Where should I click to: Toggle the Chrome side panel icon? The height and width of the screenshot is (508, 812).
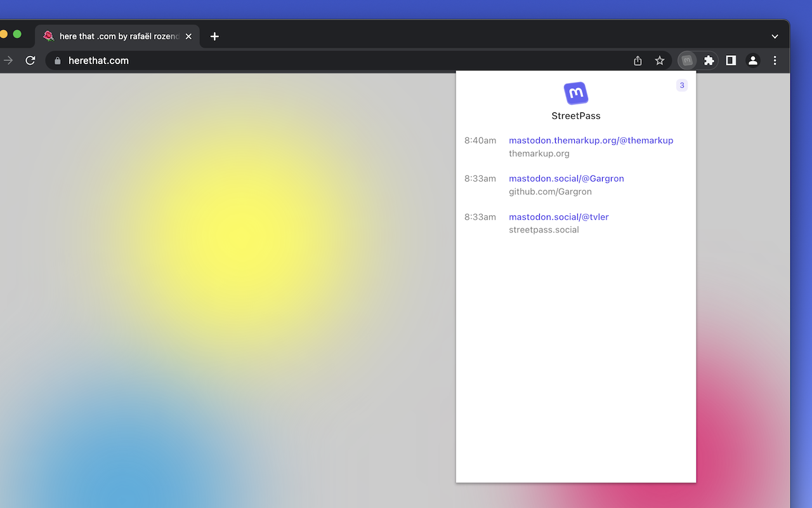click(x=731, y=60)
